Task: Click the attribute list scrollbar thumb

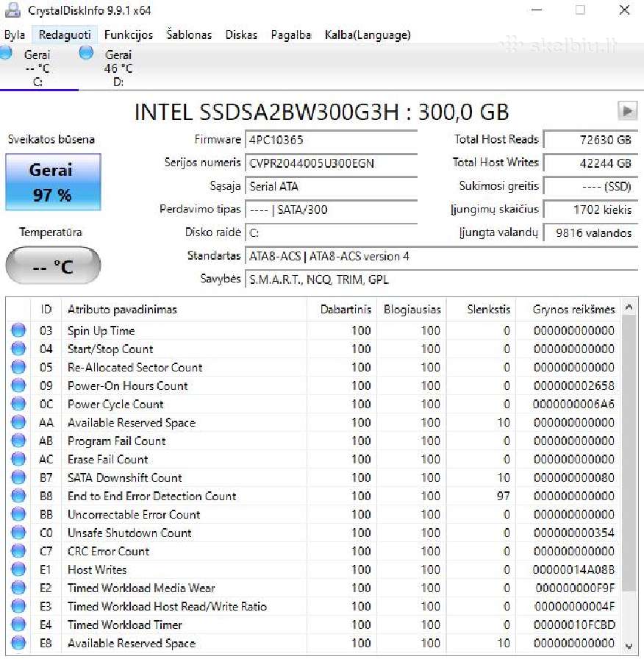Action: (629, 452)
